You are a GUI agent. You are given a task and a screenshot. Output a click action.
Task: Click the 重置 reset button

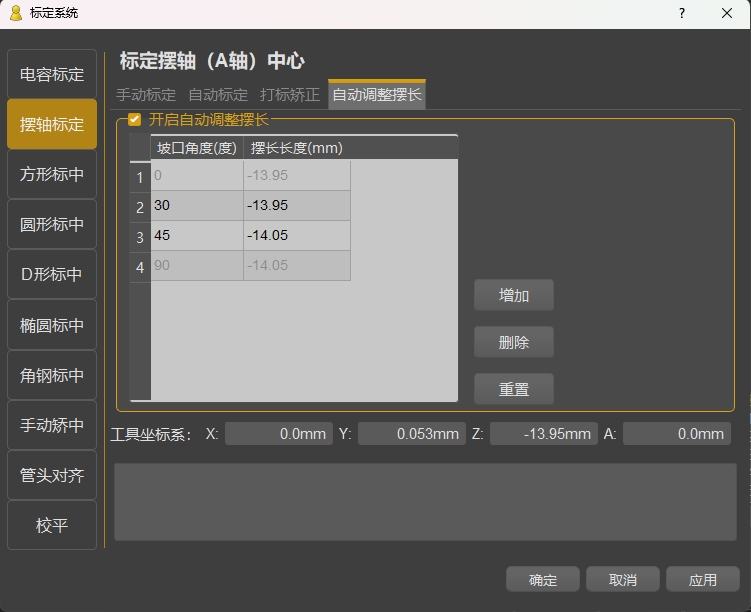point(514,389)
